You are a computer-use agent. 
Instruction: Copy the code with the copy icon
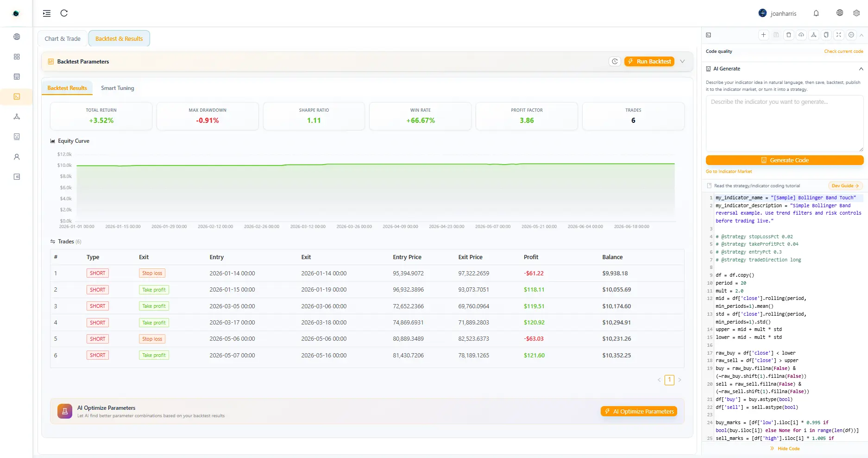point(826,35)
